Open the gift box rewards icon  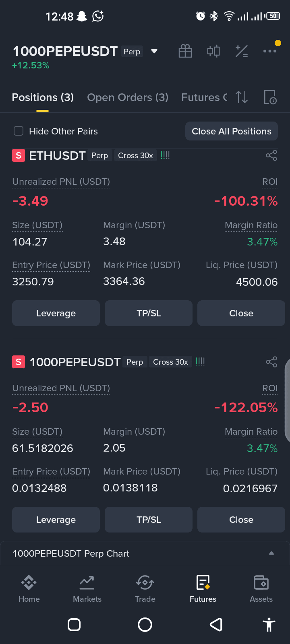[185, 51]
